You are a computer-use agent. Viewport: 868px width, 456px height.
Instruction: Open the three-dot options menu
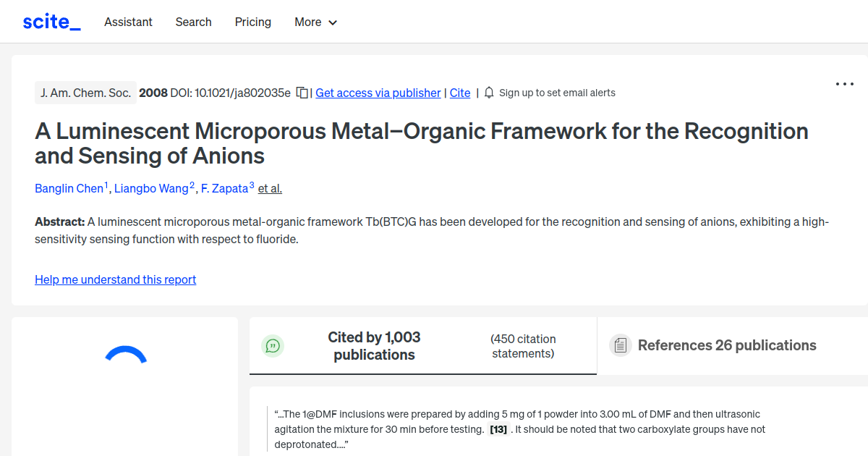pos(844,84)
